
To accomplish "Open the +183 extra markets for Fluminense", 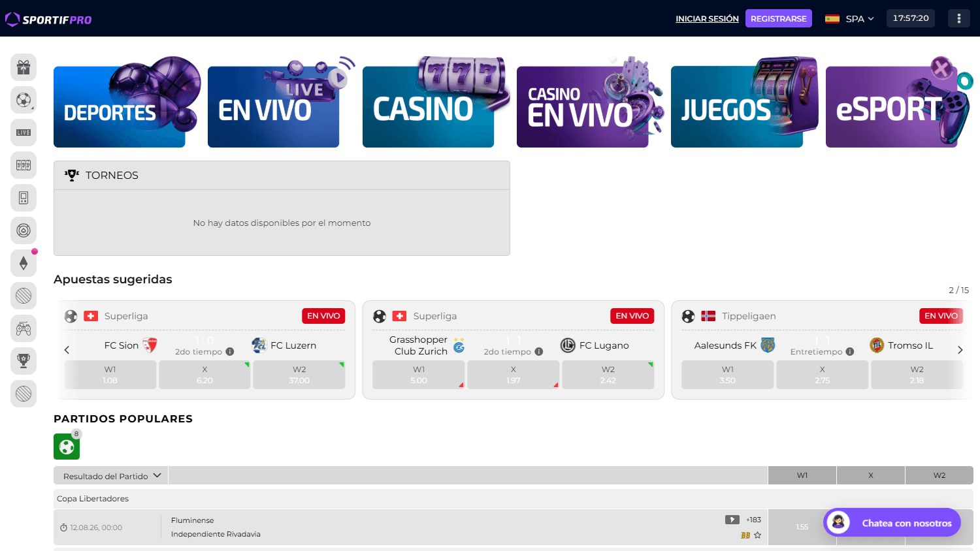I will 754,520.
